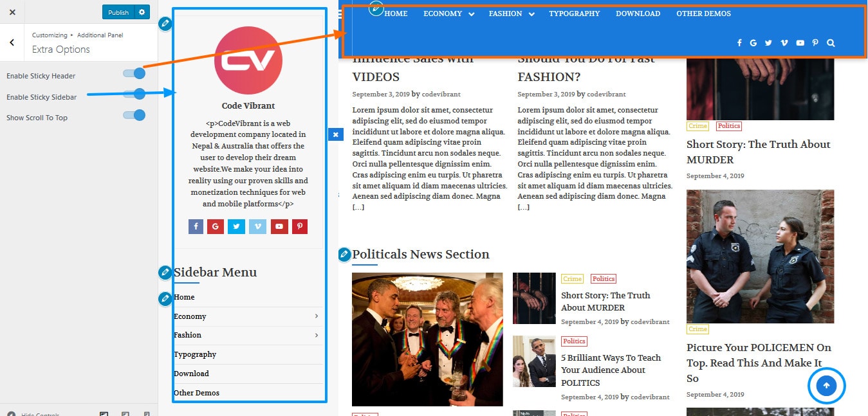This screenshot has height=416, width=868.
Task: Expand Fashion submenu arrow in sidebar menu
Action: [x=317, y=335]
